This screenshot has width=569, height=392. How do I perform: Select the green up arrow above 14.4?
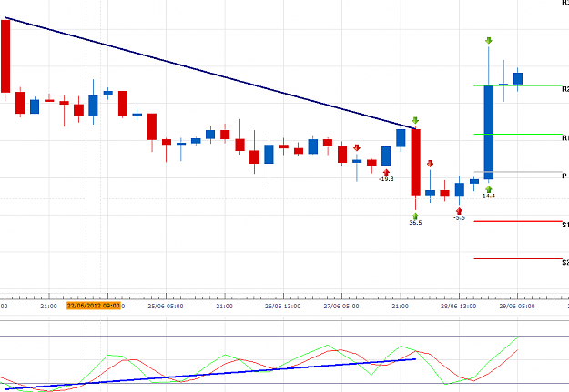click(x=489, y=189)
